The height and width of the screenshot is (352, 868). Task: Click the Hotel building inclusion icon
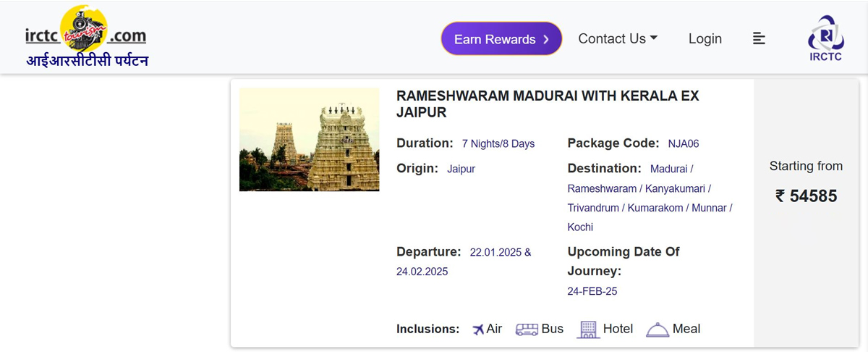coord(588,330)
